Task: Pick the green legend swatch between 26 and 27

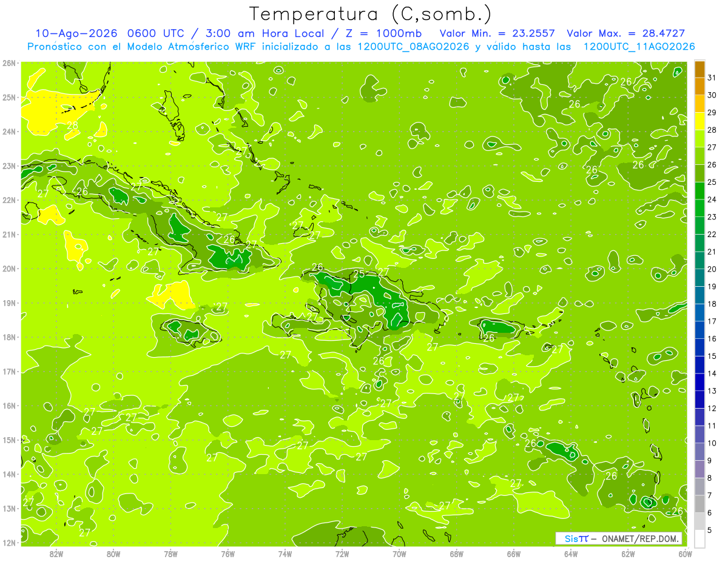Action: pos(699,156)
